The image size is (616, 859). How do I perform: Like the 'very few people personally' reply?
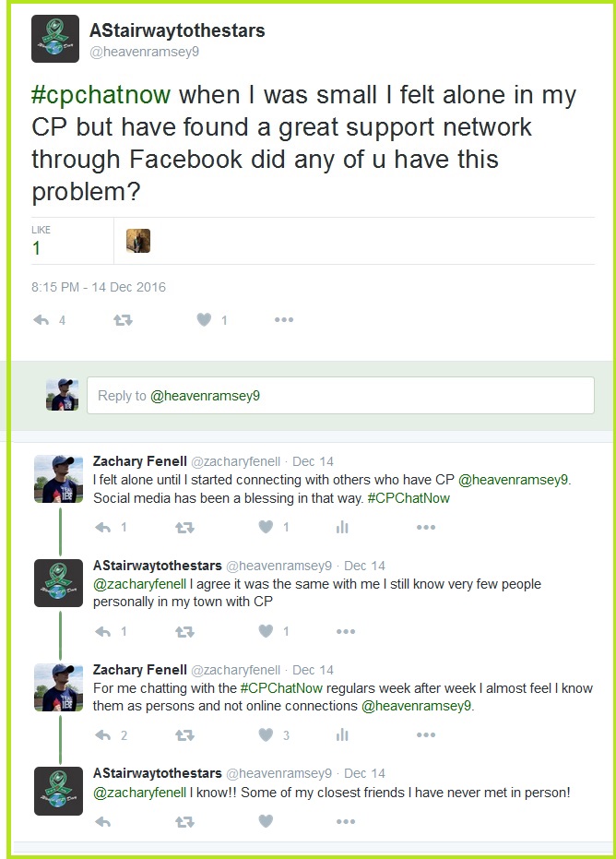(x=266, y=632)
